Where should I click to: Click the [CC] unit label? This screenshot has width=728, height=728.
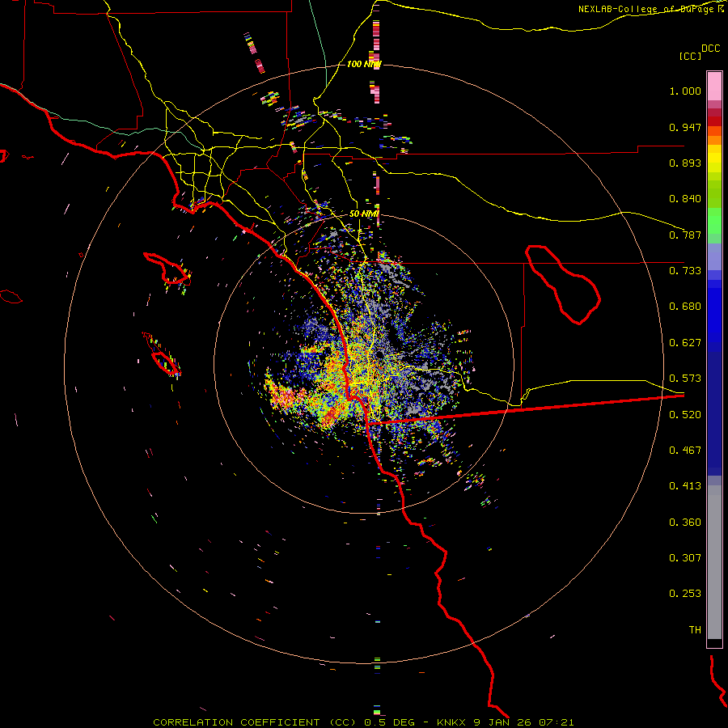coord(690,56)
